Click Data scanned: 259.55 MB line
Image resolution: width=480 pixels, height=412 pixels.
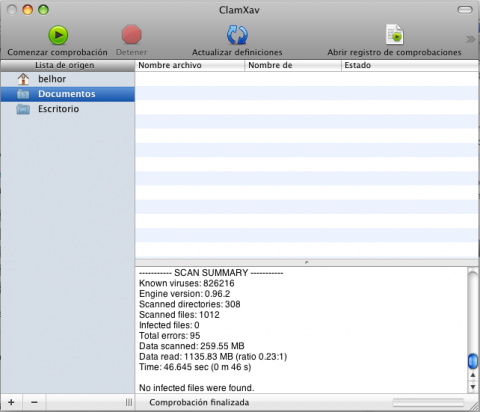(x=192, y=346)
